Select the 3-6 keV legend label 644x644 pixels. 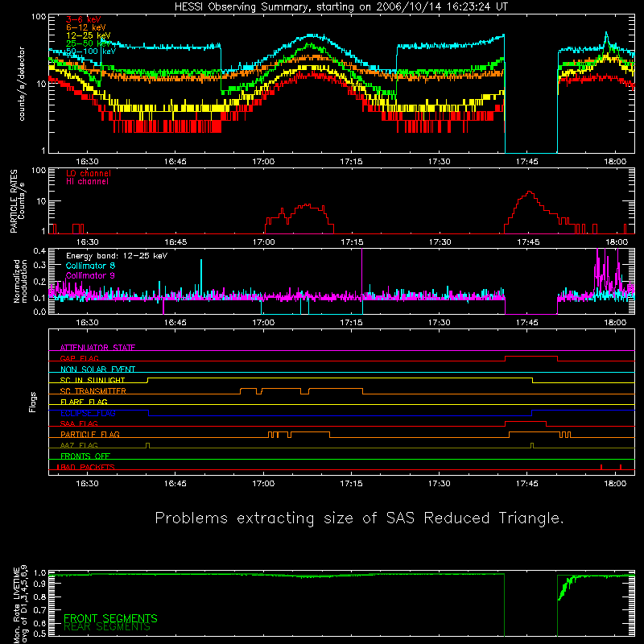[x=83, y=19]
